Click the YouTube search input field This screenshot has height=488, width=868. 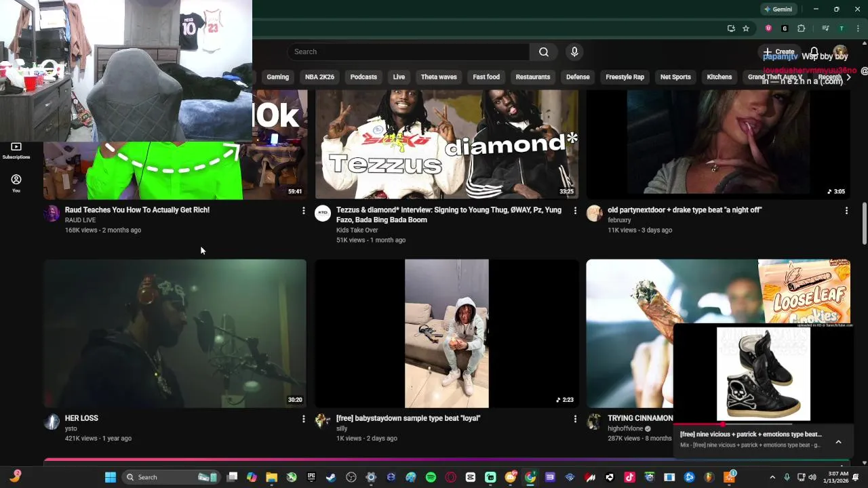(x=408, y=52)
